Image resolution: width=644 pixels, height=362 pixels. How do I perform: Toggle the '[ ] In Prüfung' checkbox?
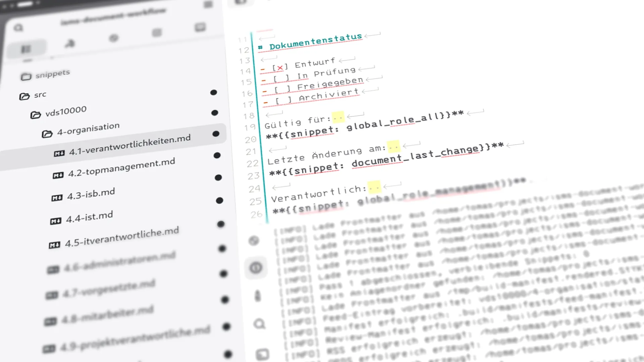tap(281, 78)
